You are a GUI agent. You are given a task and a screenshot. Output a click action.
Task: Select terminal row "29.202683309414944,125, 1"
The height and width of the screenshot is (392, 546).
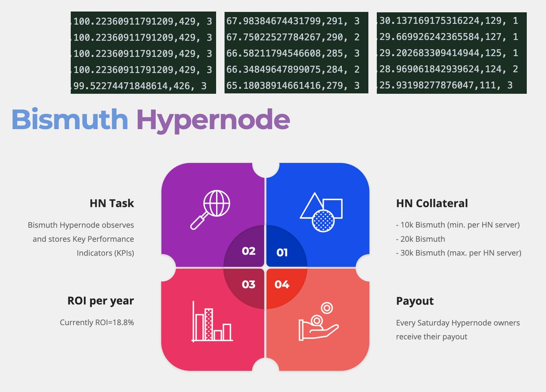point(449,53)
